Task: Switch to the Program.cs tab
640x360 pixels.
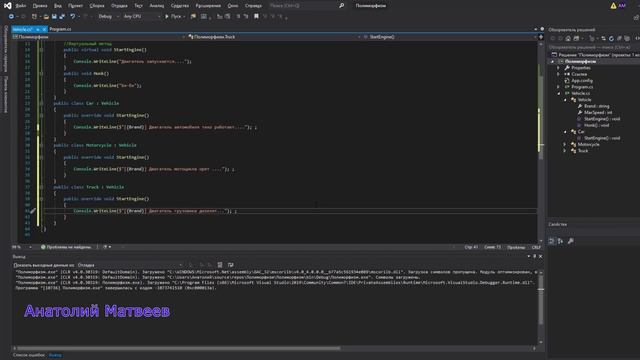Action: coord(60,29)
